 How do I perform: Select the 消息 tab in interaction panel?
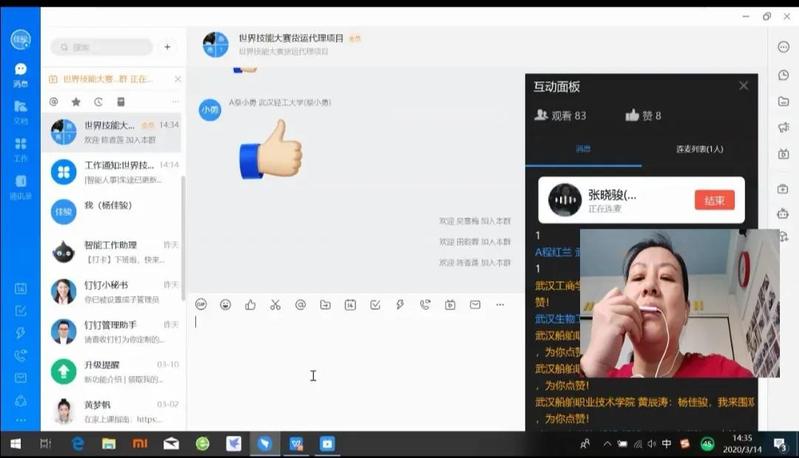point(582,149)
